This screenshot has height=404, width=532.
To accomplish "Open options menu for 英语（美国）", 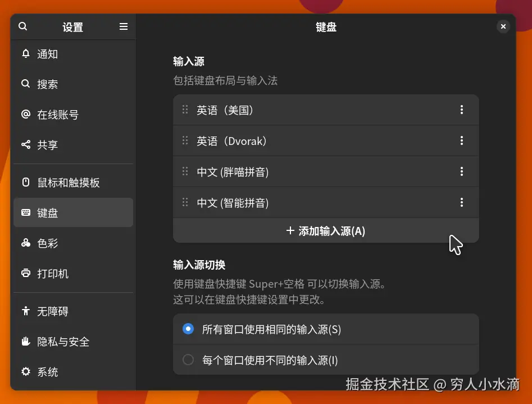I will (461, 110).
